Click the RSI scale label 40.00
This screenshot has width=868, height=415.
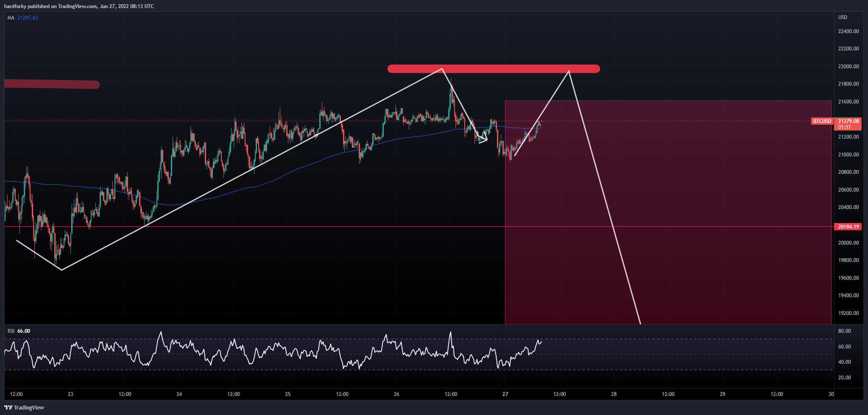(x=844, y=362)
